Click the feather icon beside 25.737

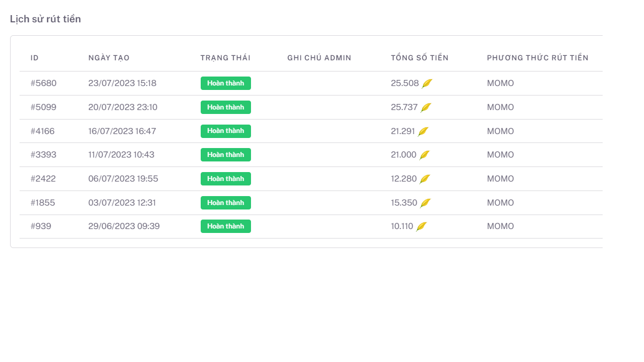click(x=426, y=107)
